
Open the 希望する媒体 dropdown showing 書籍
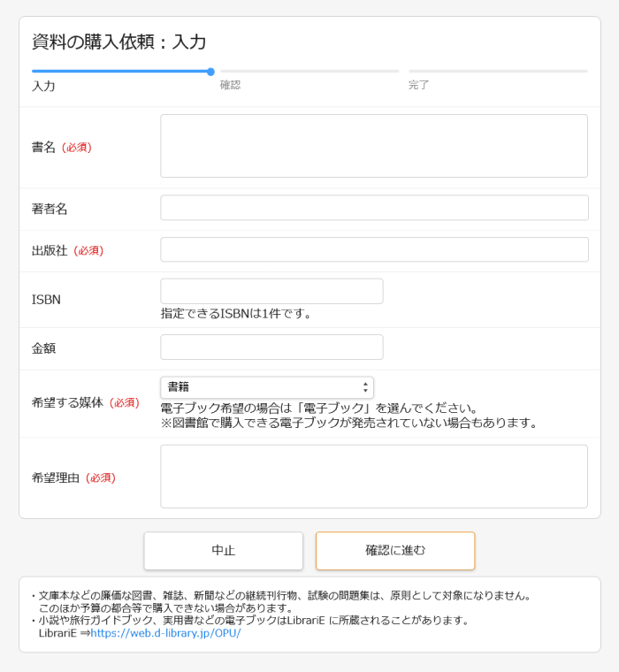coord(266,387)
